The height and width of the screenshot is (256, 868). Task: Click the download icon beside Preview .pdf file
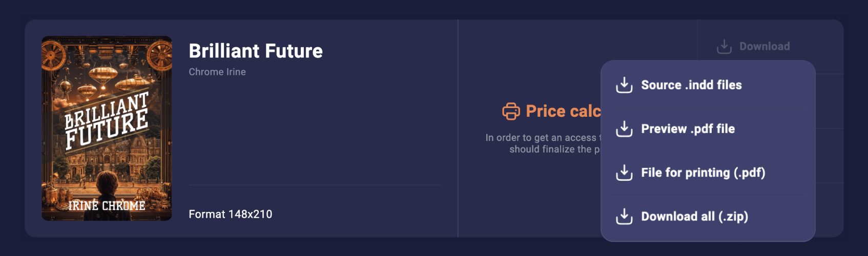pos(624,129)
